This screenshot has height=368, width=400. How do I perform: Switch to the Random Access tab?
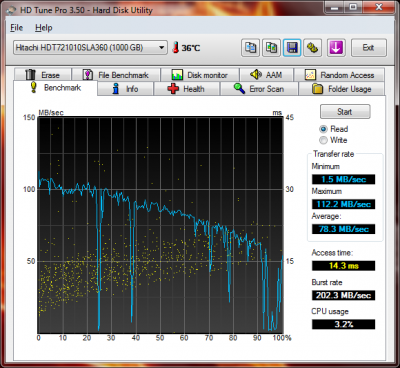pyautogui.click(x=339, y=75)
